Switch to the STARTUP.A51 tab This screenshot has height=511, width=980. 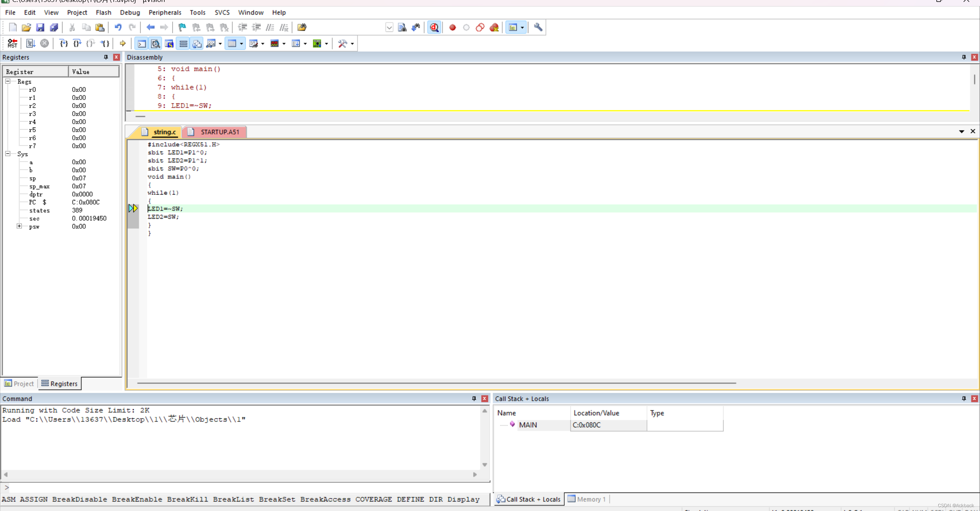click(x=219, y=132)
